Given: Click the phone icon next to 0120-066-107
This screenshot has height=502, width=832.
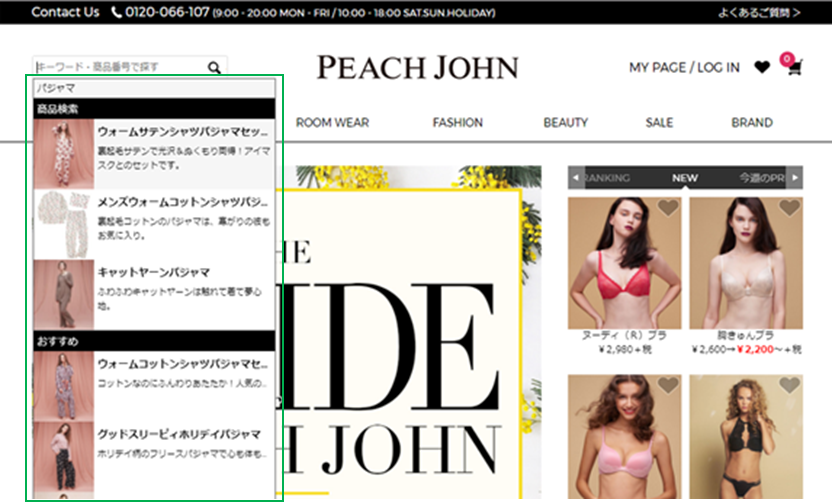Looking at the screenshot, I should click(x=116, y=12).
